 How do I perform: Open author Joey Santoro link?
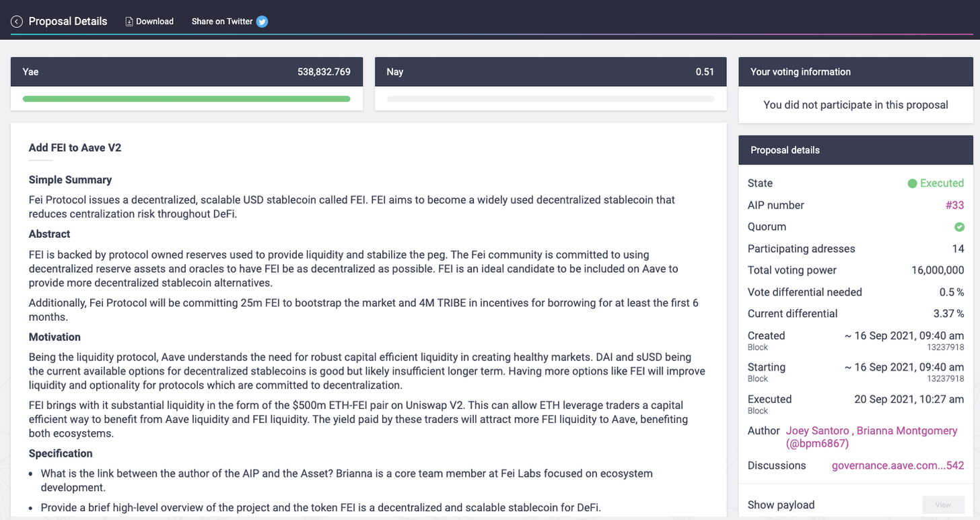click(816, 430)
